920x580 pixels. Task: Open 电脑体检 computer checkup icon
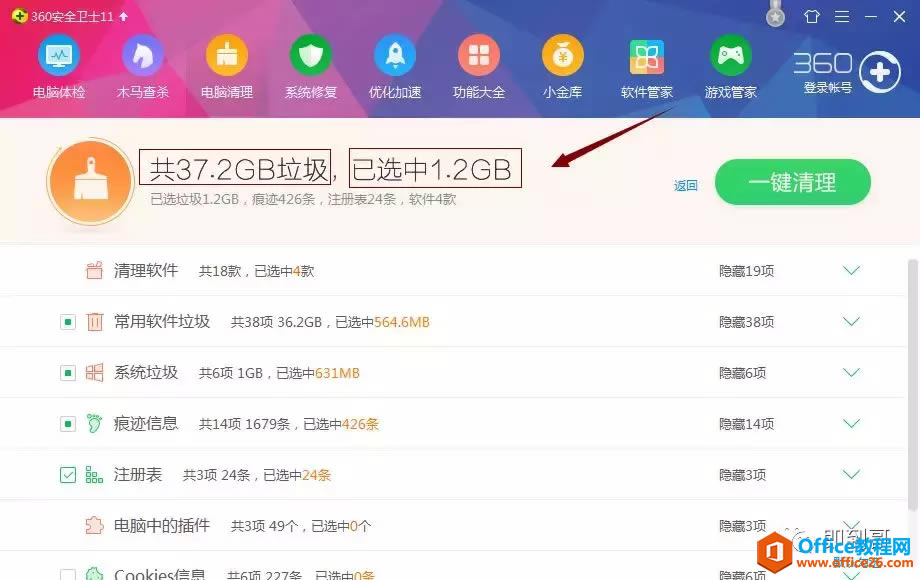coord(59,56)
